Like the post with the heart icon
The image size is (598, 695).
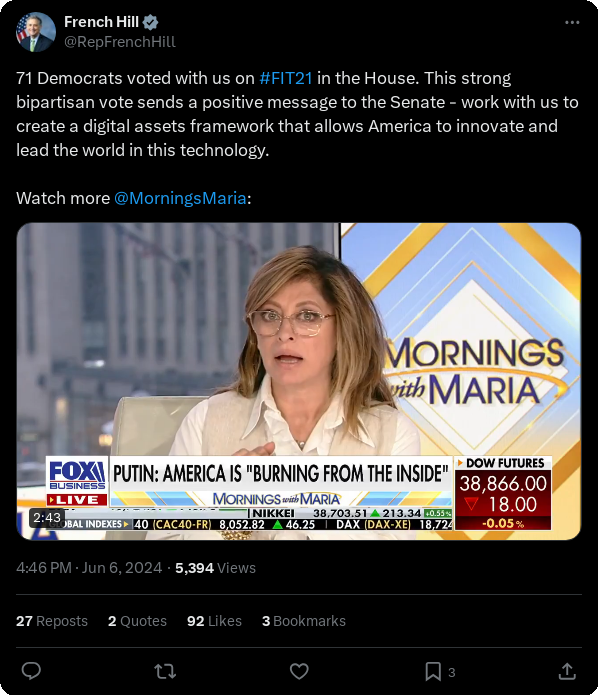[x=299, y=672]
